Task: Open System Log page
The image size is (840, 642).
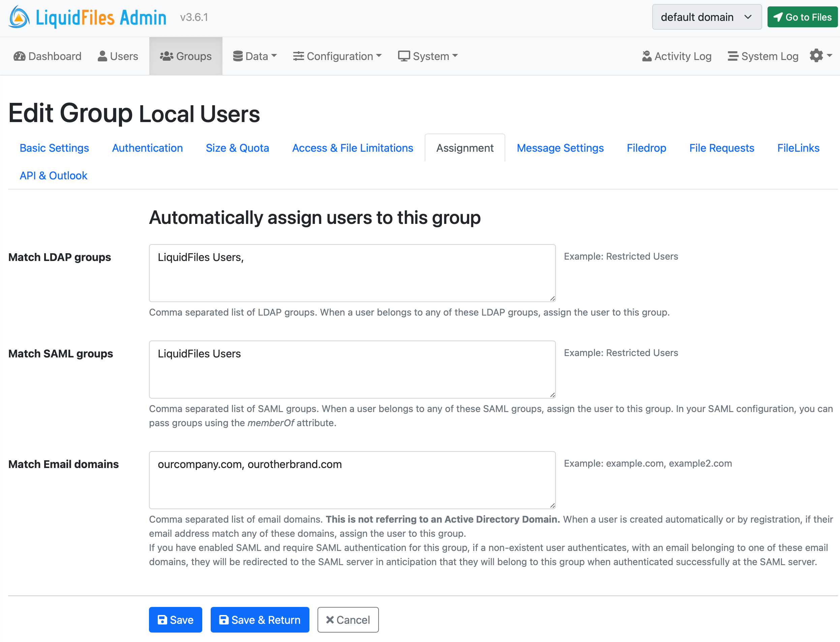Action: pyautogui.click(x=763, y=56)
